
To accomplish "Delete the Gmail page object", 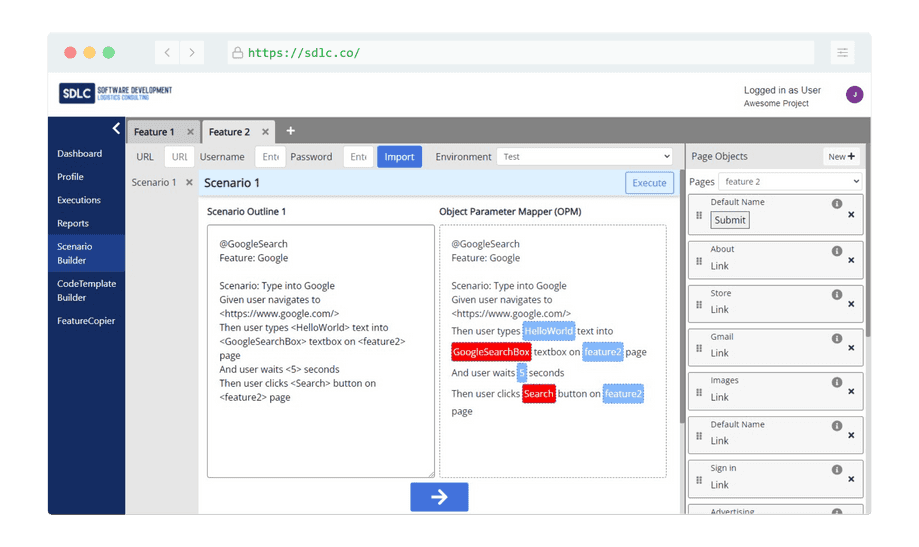I will [x=851, y=348].
